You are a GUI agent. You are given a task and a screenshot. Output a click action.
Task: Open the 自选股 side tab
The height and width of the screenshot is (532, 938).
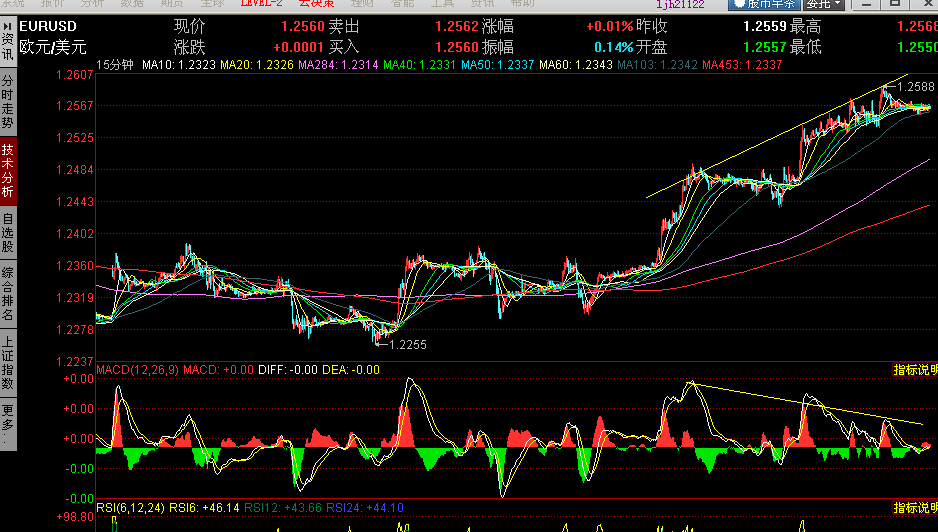coord(8,232)
